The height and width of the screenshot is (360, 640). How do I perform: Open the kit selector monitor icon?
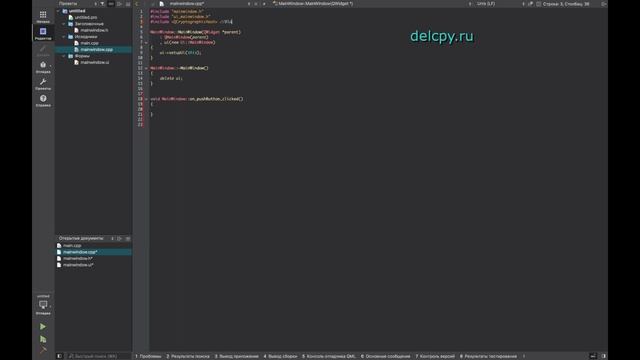43,305
